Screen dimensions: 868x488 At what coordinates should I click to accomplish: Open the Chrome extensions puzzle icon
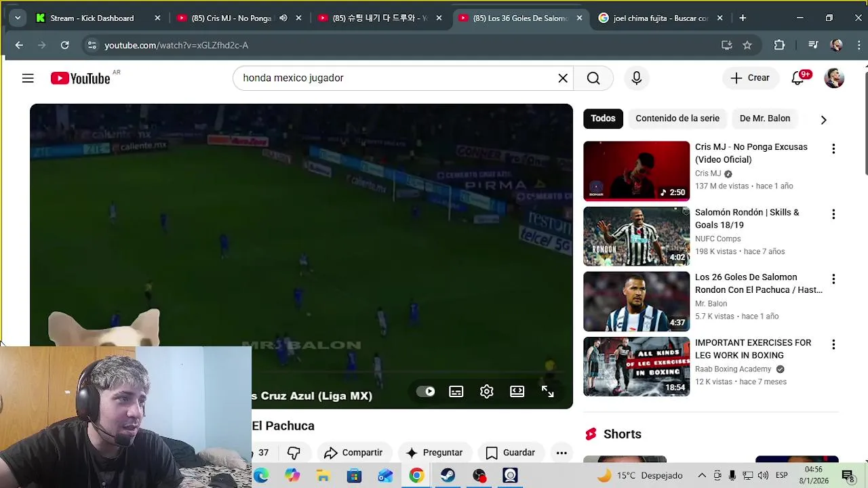[x=779, y=45]
